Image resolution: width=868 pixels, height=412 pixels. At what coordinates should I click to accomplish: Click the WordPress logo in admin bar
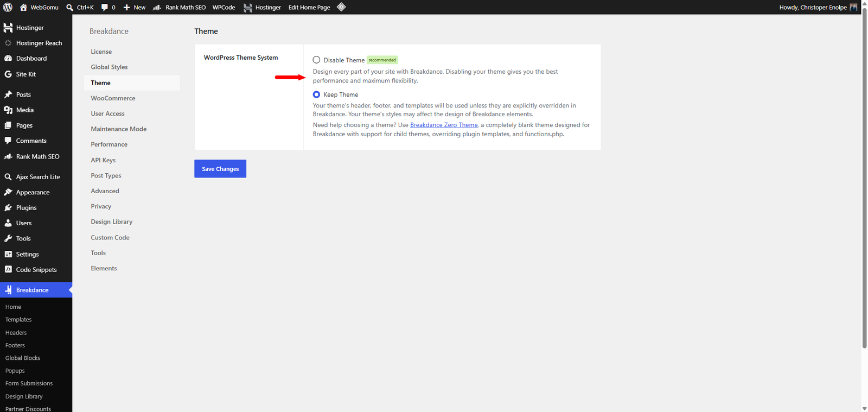[8, 7]
